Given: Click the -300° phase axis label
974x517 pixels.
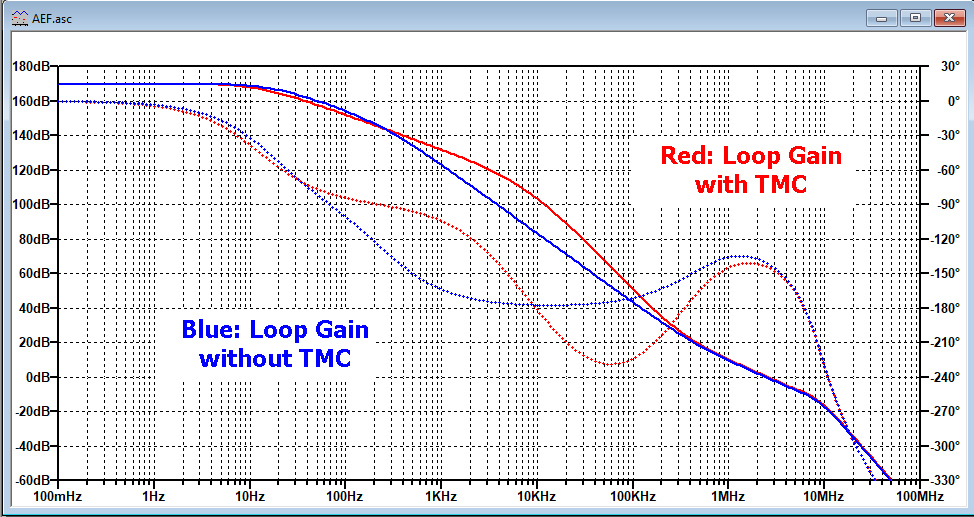Looking at the screenshot, I should point(946,446).
